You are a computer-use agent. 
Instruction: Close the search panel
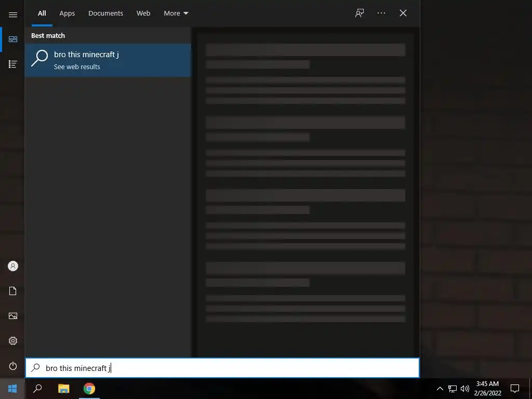coord(403,13)
